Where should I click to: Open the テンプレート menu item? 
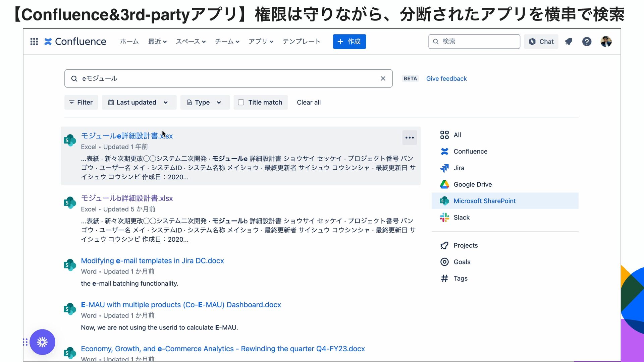coord(301,42)
